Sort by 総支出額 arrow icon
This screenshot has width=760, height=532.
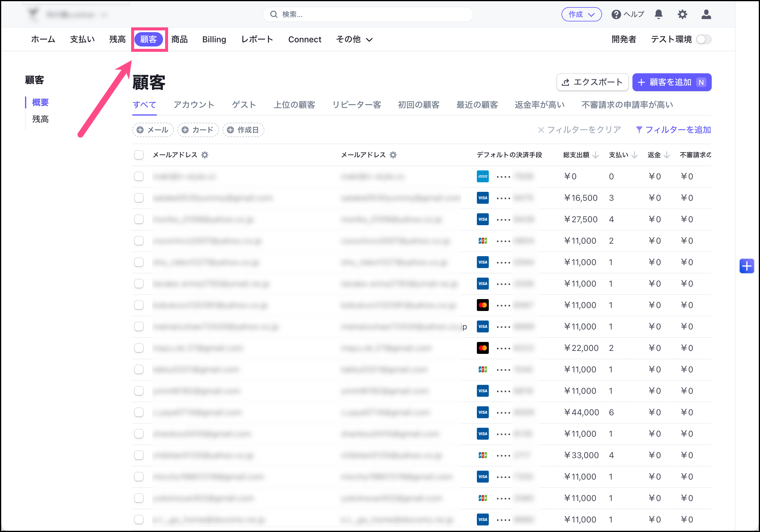click(595, 155)
